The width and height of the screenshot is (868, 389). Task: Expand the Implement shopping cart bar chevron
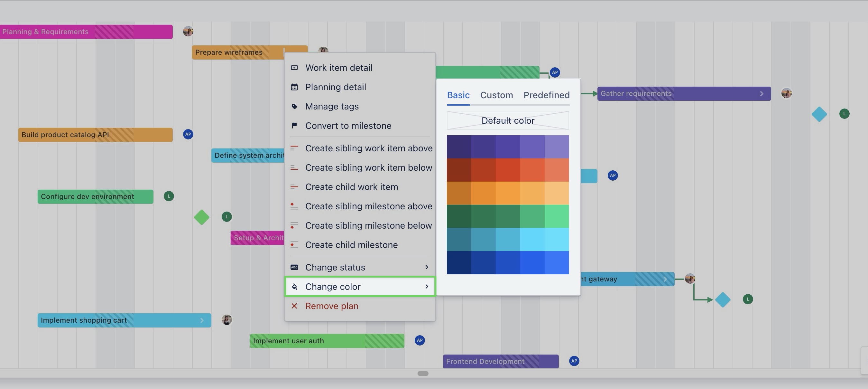202,320
